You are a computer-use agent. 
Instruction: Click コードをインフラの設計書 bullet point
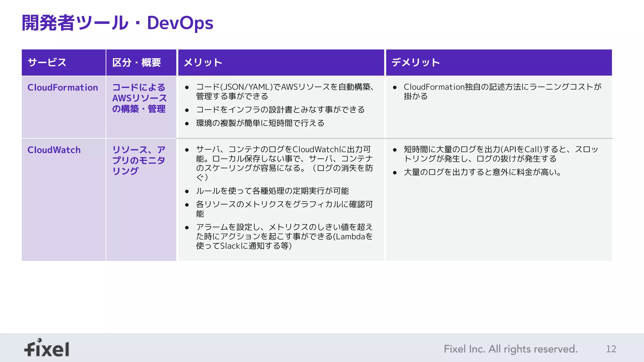280,110
